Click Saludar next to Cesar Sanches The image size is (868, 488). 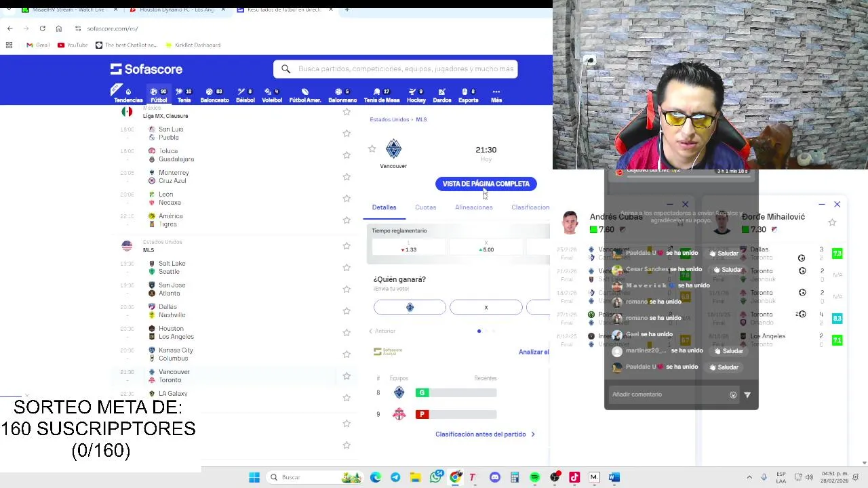pyautogui.click(x=728, y=270)
